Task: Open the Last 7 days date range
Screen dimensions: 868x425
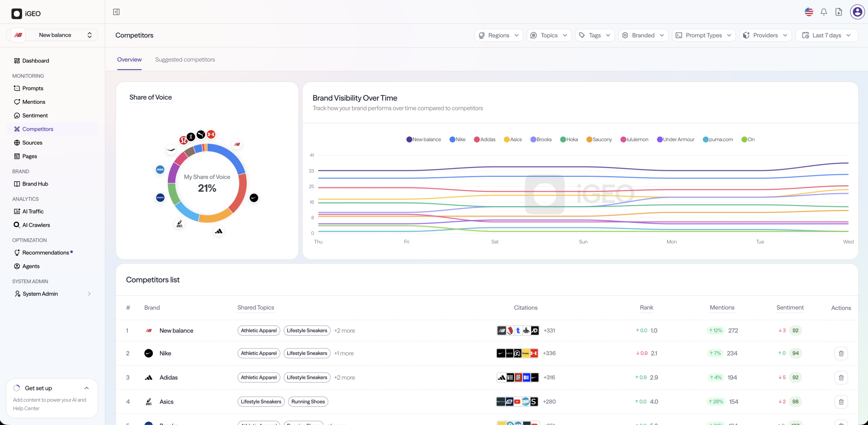Action: pos(827,35)
